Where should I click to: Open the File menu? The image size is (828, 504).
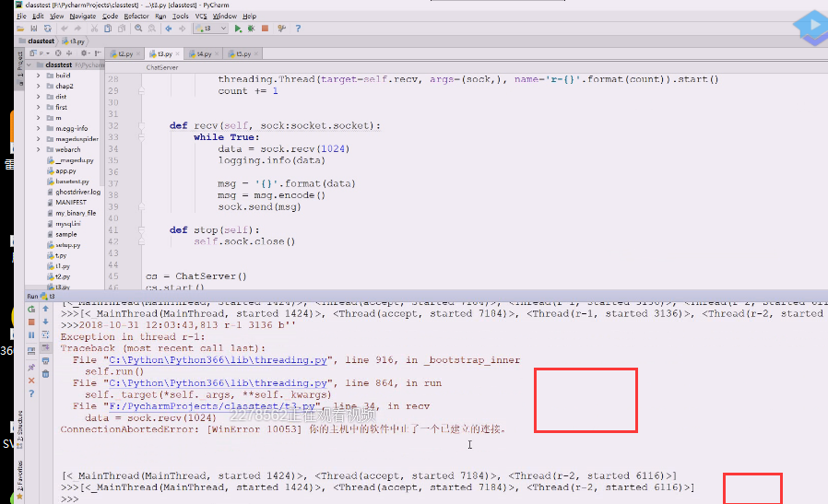pos(21,17)
